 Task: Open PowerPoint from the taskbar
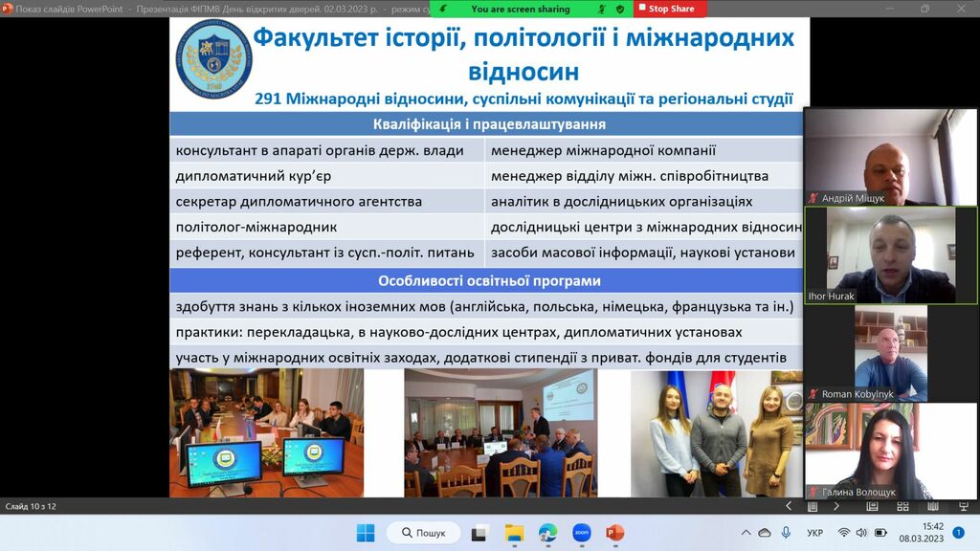(x=614, y=533)
